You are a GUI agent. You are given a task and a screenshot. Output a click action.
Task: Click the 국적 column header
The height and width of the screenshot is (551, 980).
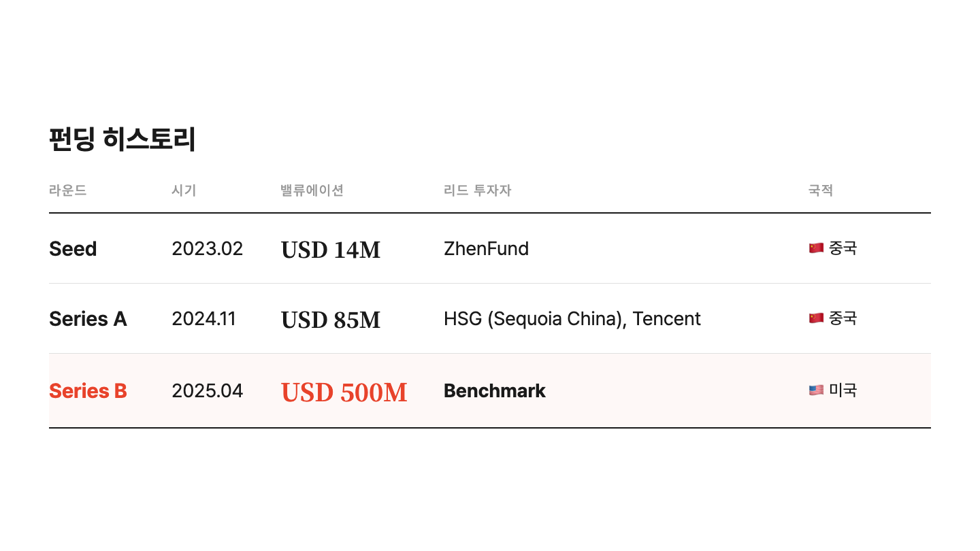click(820, 190)
